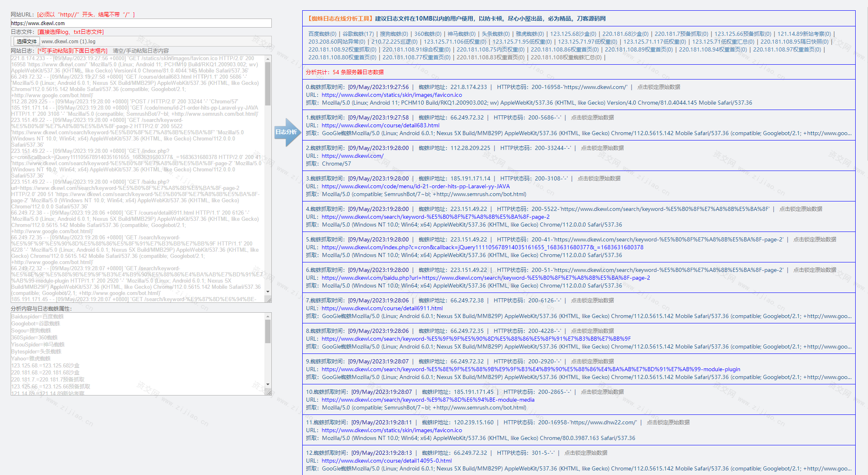Click the up arrow of the spider attributes scrollbar
The height and width of the screenshot is (475, 868).
pos(268,316)
